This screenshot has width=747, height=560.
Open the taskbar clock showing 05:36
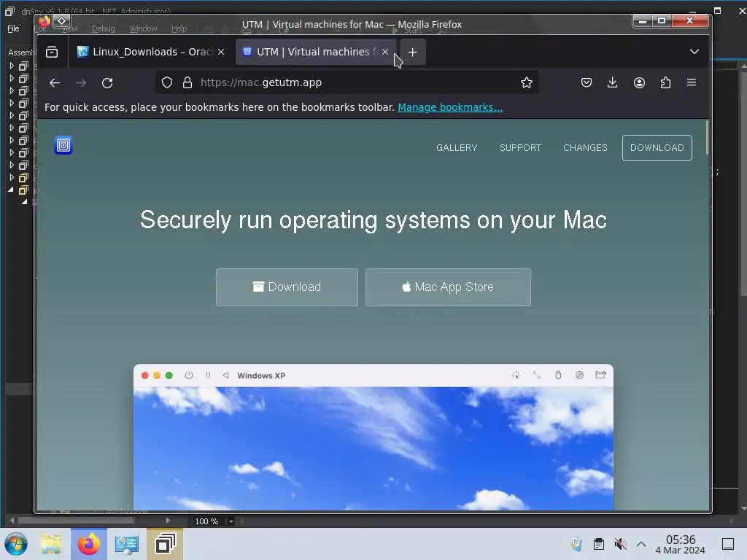[681, 544]
